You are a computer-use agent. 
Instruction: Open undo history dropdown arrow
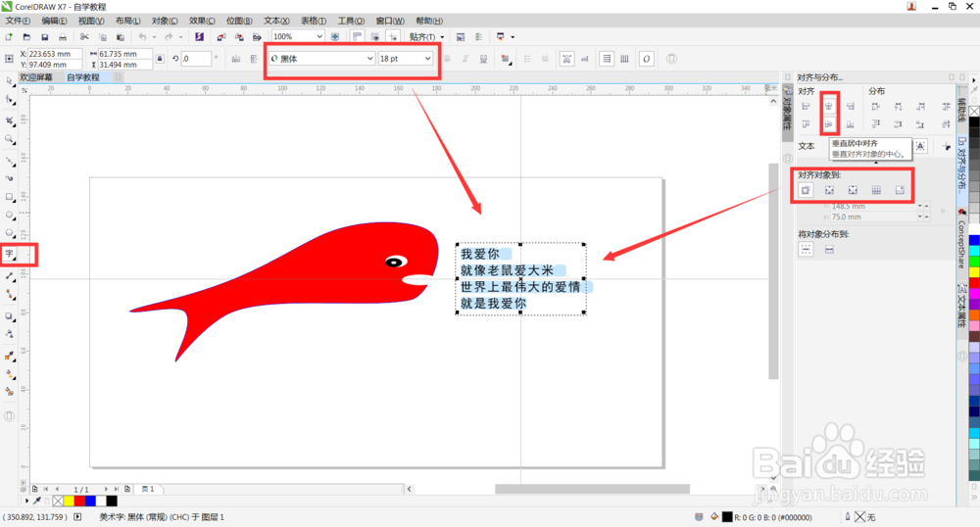coord(155,37)
